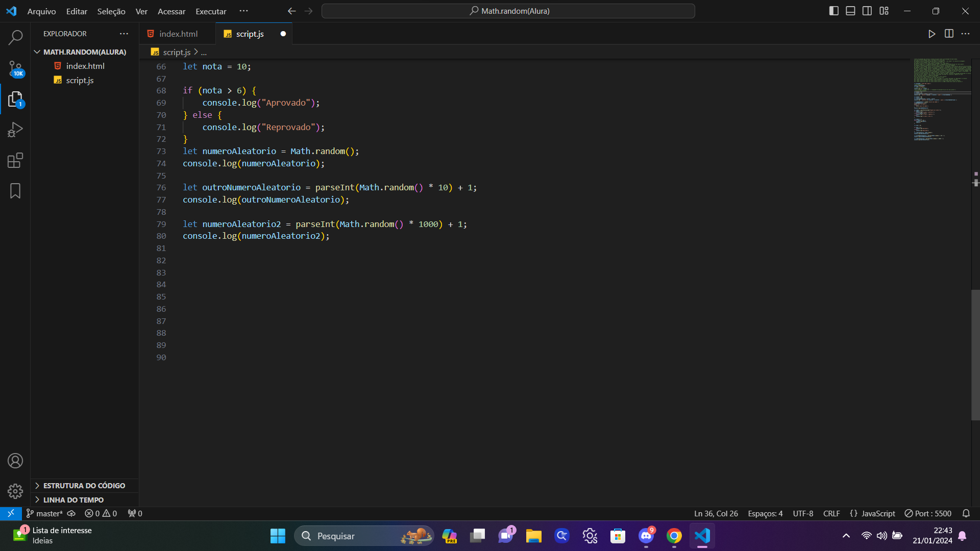Image resolution: width=980 pixels, height=551 pixels.
Task: Open Manage gear in activity bar
Action: click(x=15, y=491)
